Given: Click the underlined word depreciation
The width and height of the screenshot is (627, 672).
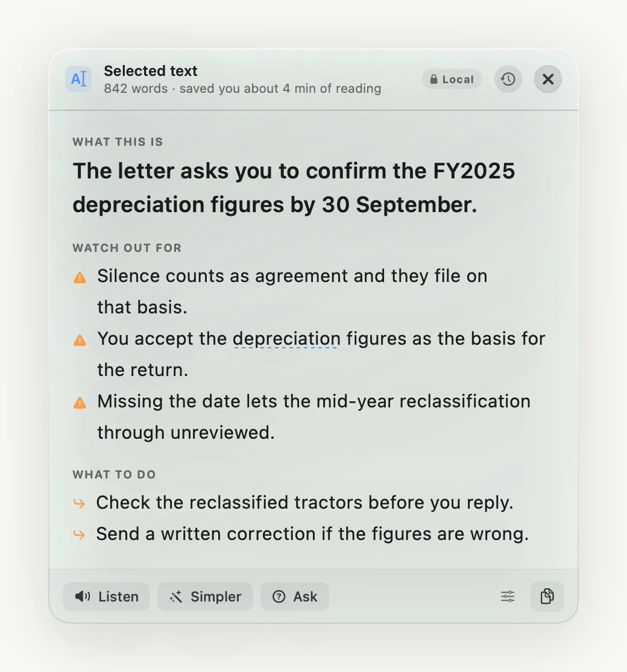Looking at the screenshot, I should point(286,339).
